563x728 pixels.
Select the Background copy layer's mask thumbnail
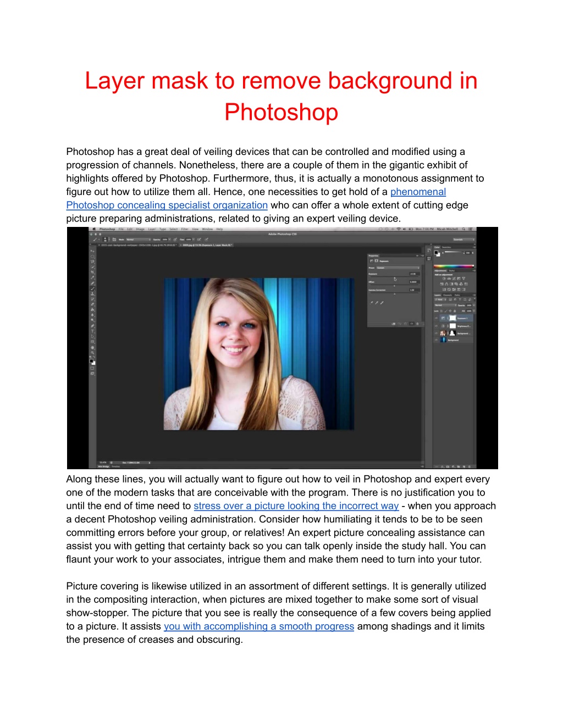[452, 333]
